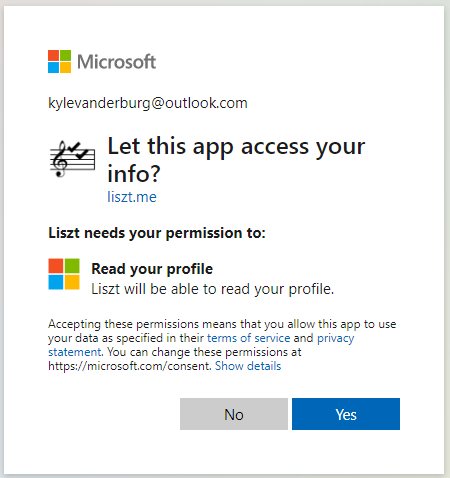Screen dimensions: 450x478
Task: Click the 'Read your profile' permission title
Action: click(152, 269)
